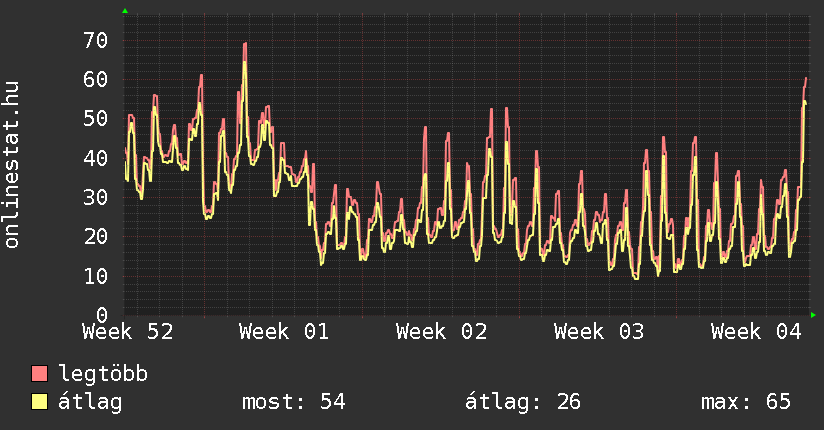The height and width of the screenshot is (430, 824).
Task: Click the 70 y-axis tick label
Action: point(95,41)
